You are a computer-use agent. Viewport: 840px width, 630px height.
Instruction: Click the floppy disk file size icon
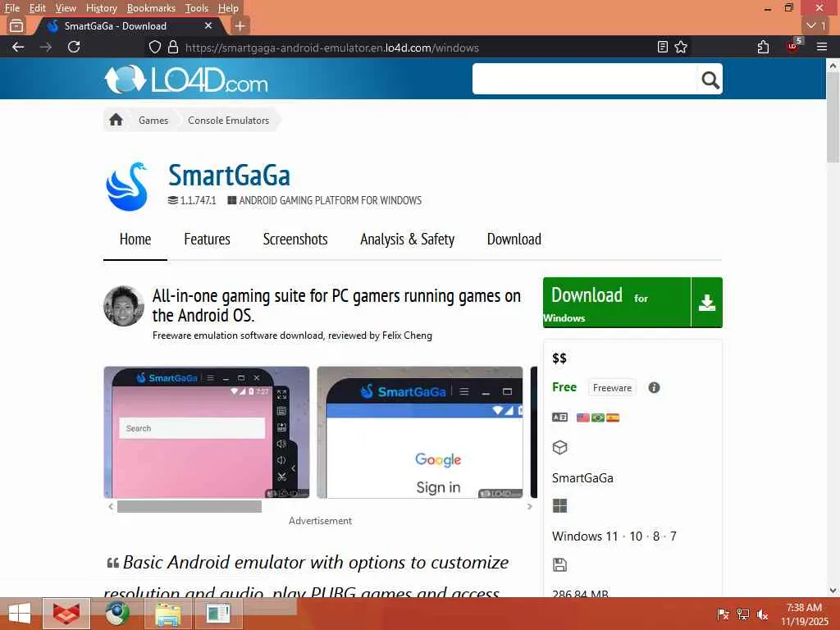tap(559, 564)
